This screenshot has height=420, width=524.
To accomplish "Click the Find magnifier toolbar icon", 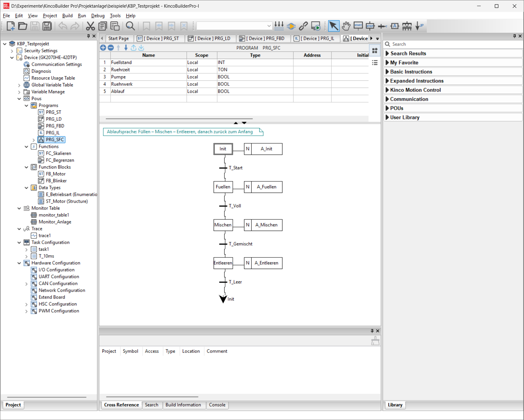I will [130, 26].
